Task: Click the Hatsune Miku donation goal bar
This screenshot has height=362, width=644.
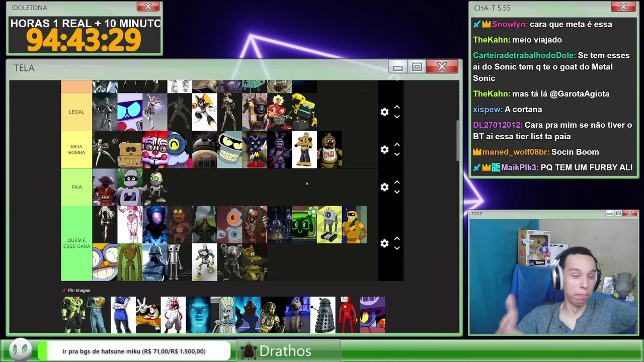Action: pos(134,351)
